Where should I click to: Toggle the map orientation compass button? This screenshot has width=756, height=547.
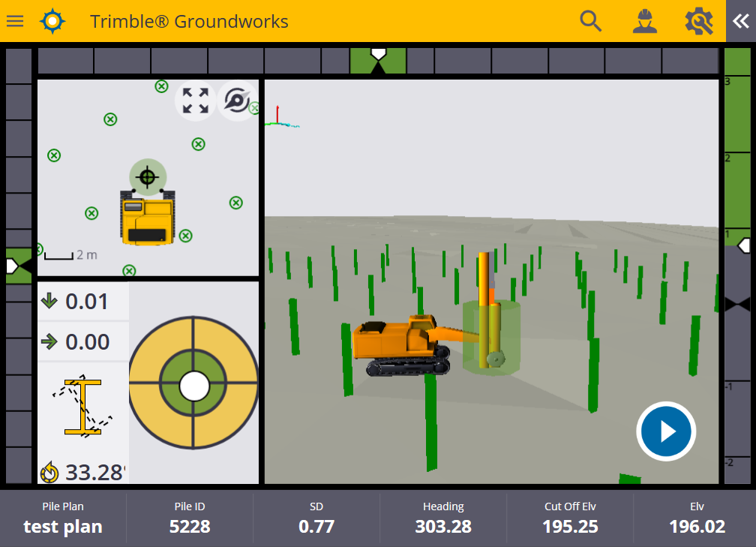[x=237, y=101]
